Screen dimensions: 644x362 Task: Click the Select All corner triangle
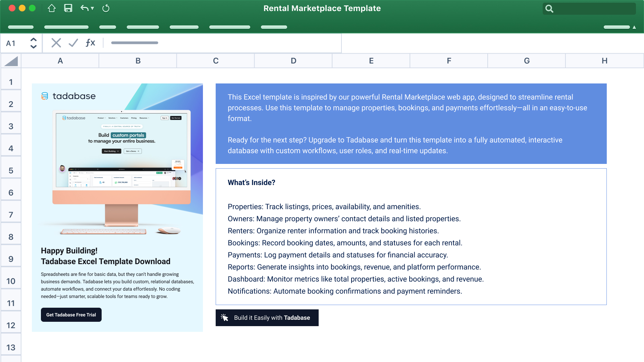click(11, 61)
